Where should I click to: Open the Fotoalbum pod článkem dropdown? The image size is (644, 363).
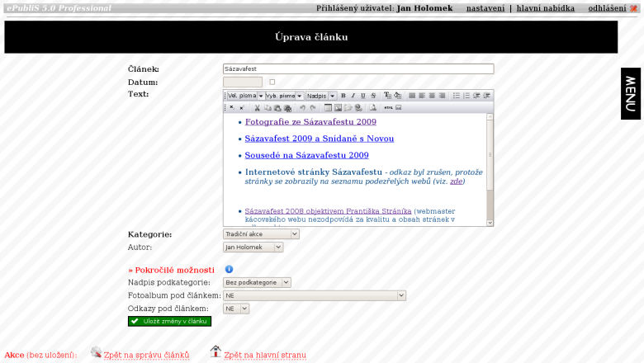point(315,295)
